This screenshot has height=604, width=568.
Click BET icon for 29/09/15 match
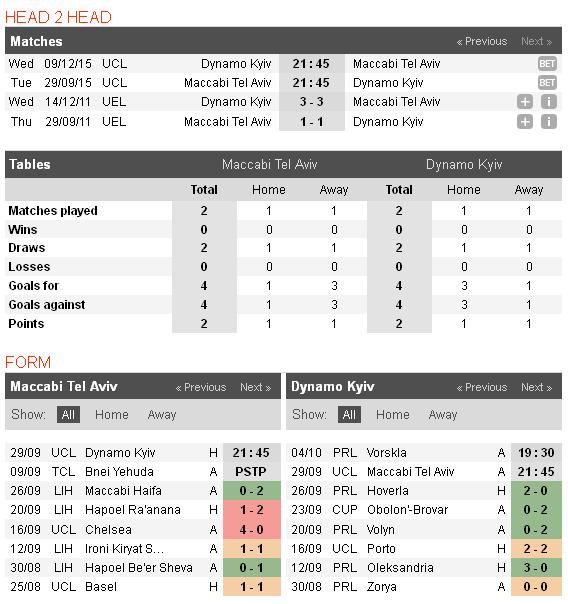[547, 82]
